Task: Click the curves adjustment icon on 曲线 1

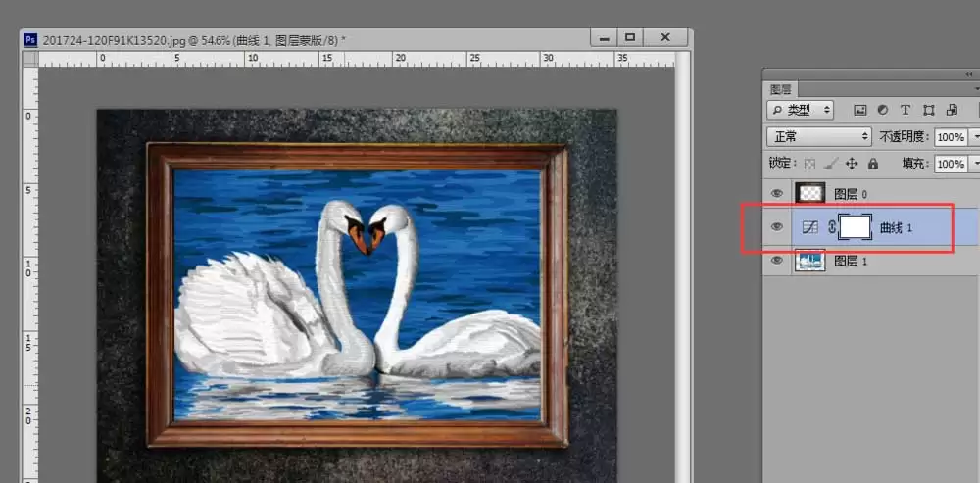Action: click(x=810, y=228)
